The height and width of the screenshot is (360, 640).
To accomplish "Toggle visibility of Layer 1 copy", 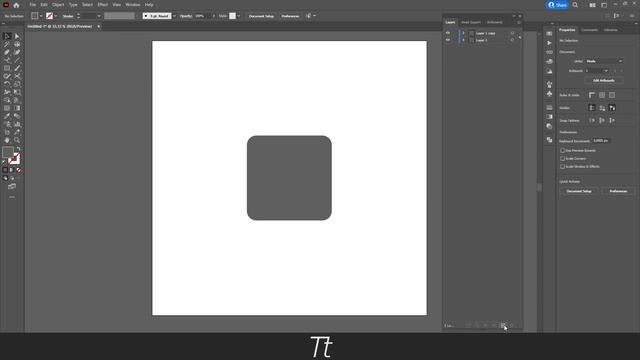I will pos(448,33).
